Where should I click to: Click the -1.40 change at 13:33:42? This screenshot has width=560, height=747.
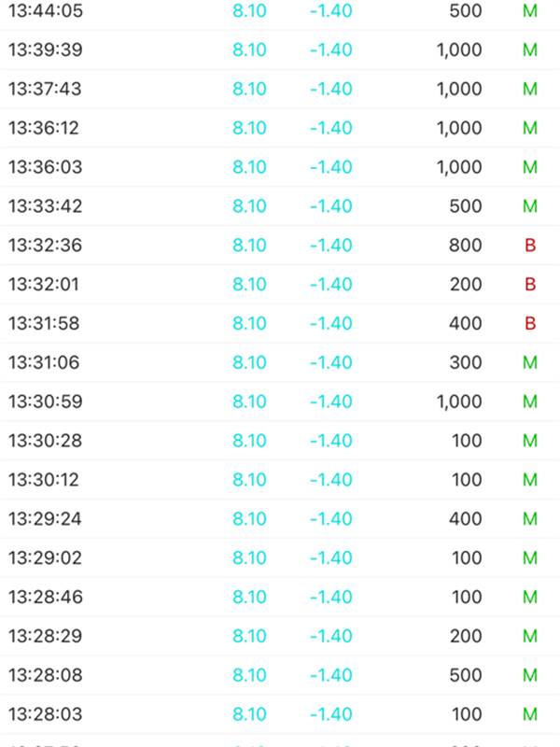coord(331,206)
